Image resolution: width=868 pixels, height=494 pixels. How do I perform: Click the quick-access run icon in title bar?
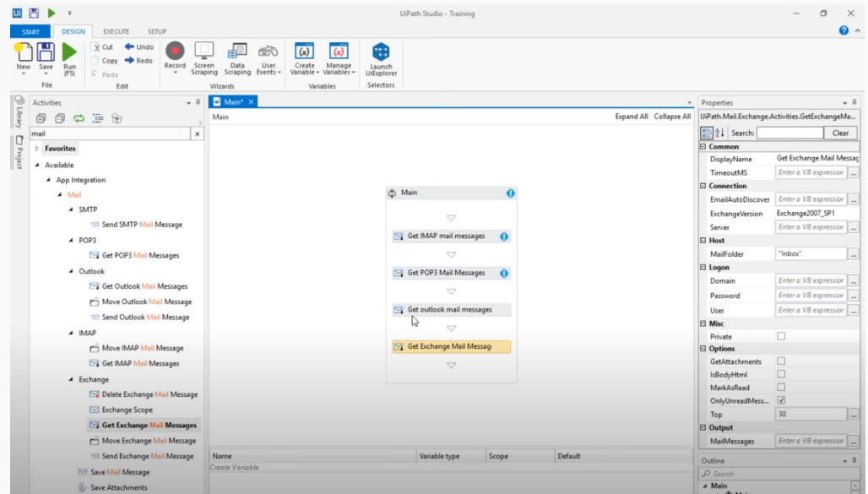pos(52,14)
